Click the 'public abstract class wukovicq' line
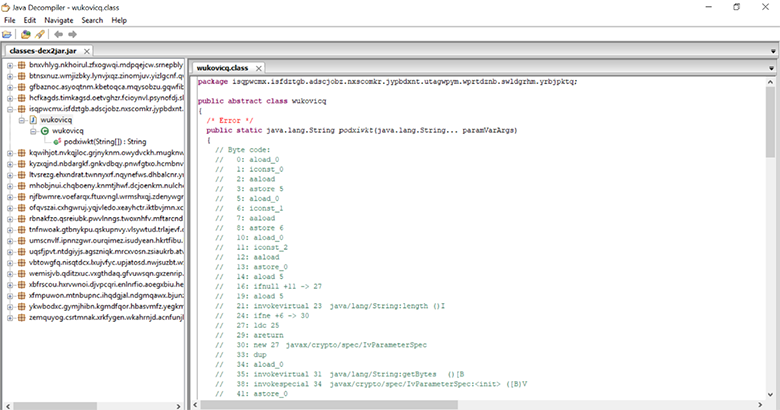 [262, 101]
